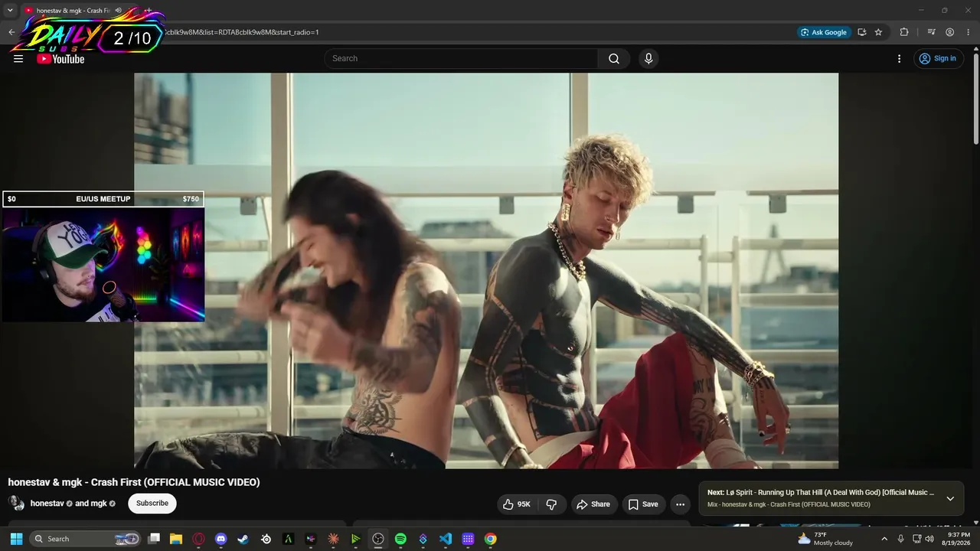Click the YouTube search magnifier button
This screenshot has width=980, height=551.
tap(614, 59)
